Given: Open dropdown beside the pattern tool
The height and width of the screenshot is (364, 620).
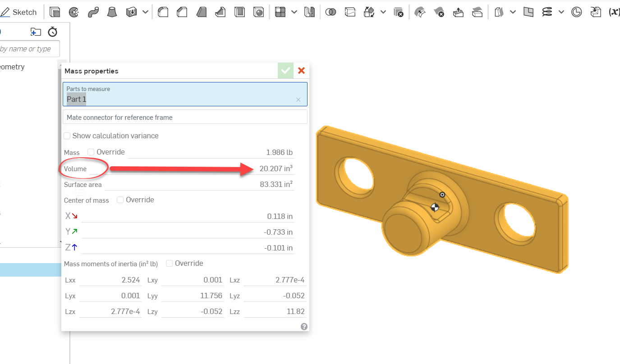Looking at the screenshot, I should click(294, 12).
